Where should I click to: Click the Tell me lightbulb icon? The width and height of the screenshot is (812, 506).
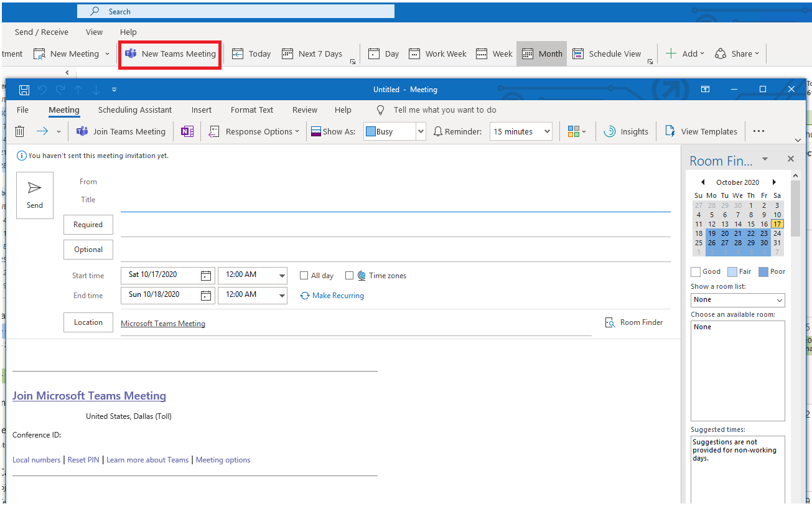click(x=381, y=110)
